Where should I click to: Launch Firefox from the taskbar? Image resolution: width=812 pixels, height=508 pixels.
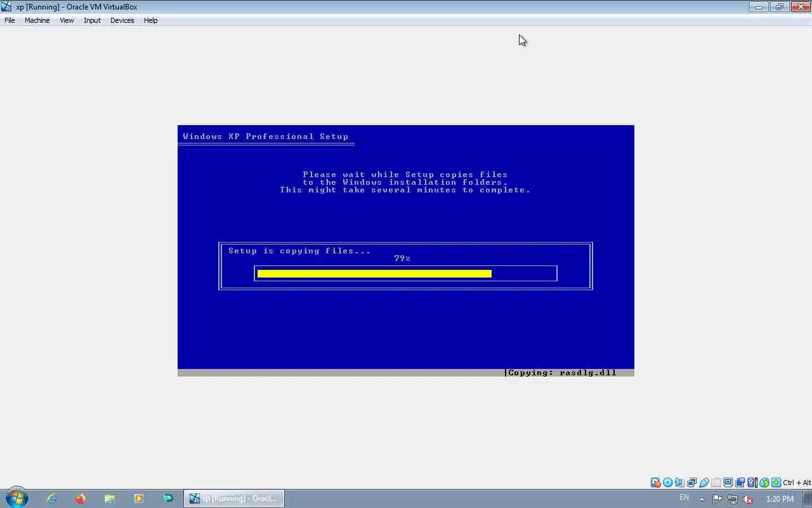click(81, 498)
